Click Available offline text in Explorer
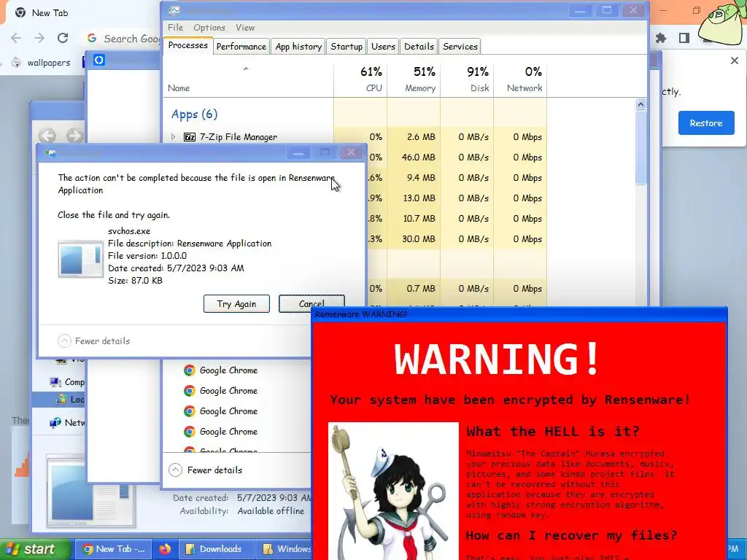Screen dimensions: 747x560 coord(271,511)
